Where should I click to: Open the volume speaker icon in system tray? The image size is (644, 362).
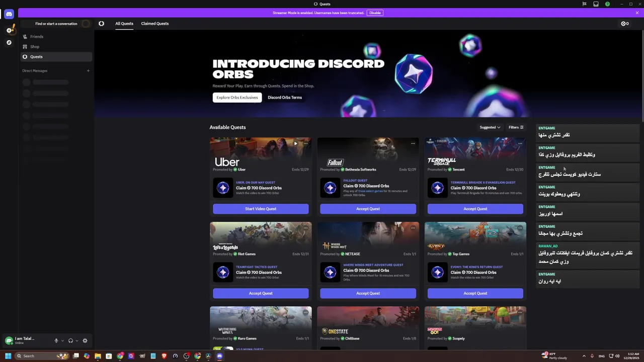pyautogui.click(x=617, y=356)
